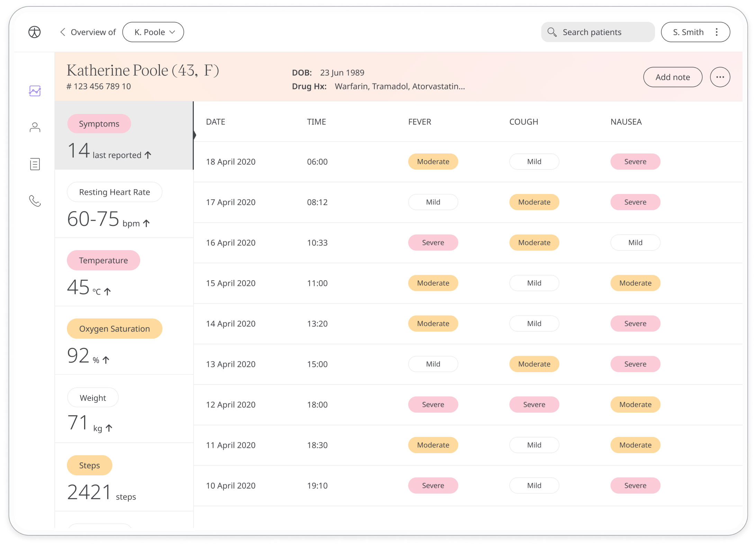
Task: Click the 2421 steps value
Action: 101,492
